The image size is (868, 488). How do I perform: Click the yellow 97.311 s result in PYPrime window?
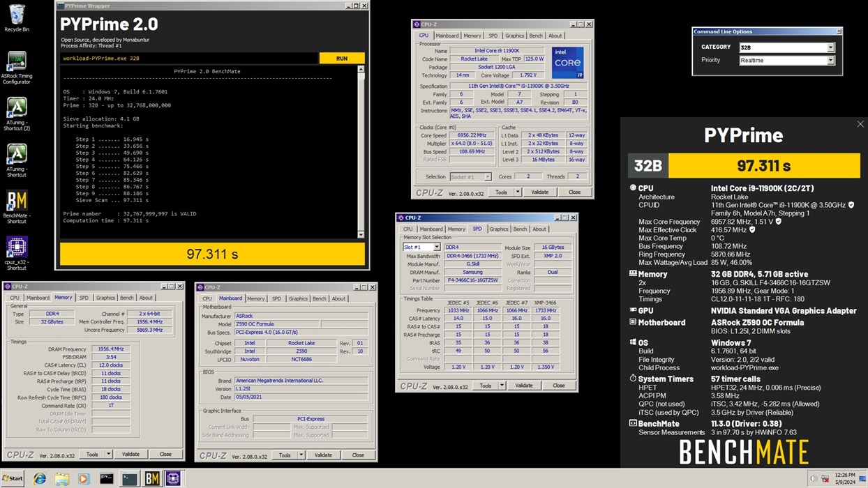click(212, 254)
